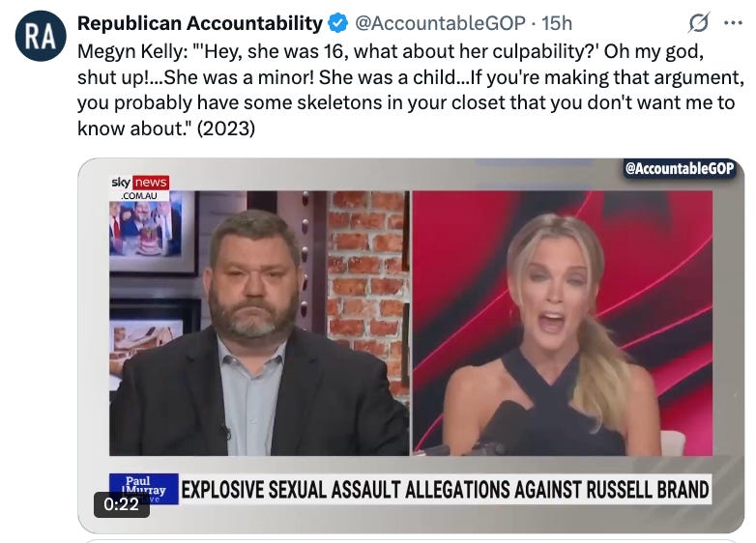Click the @AccountableGOP watermark on the video
756x543 pixels.
click(x=679, y=168)
